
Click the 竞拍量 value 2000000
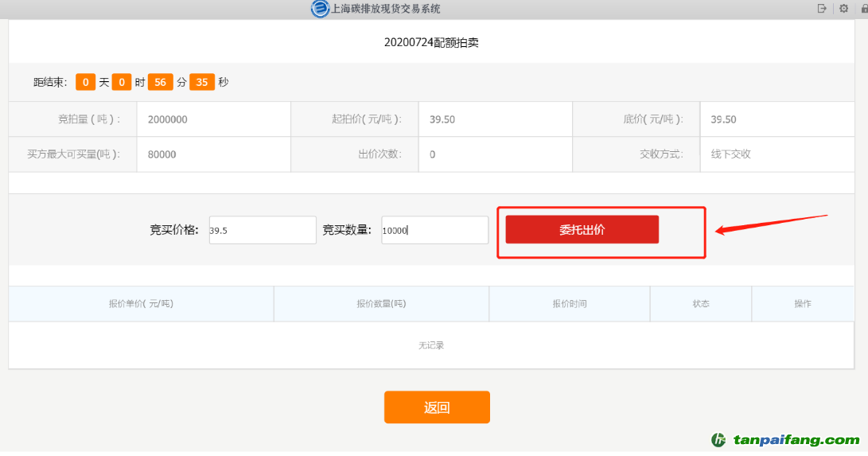click(x=167, y=119)
